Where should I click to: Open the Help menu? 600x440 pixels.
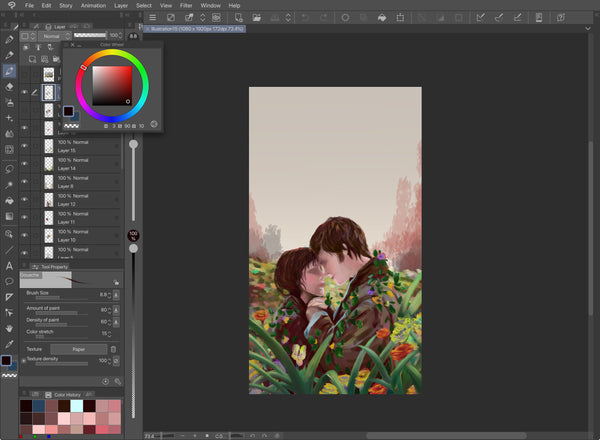click(x=234, y=5)
